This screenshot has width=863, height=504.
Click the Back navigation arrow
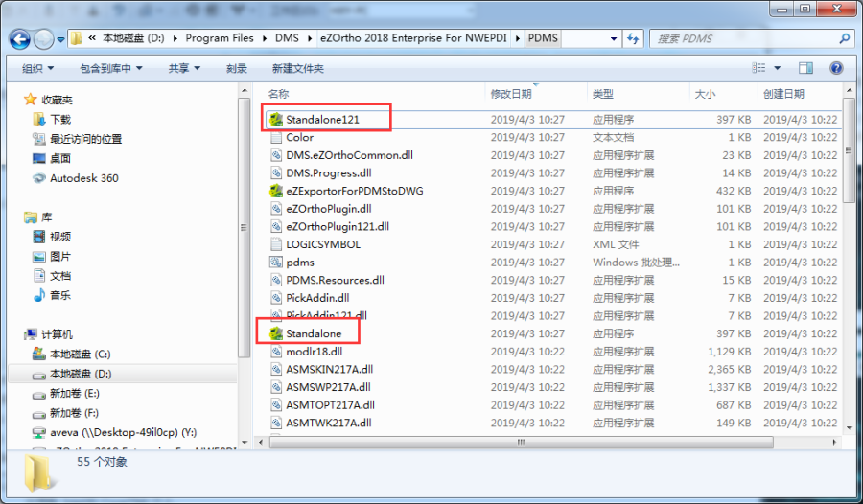click(20, 38)
